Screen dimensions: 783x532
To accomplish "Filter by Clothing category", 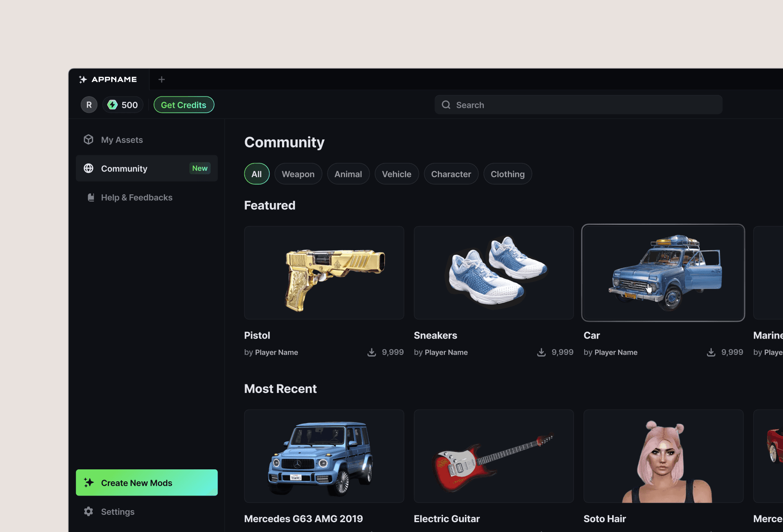I will click(x=508, y=174).
